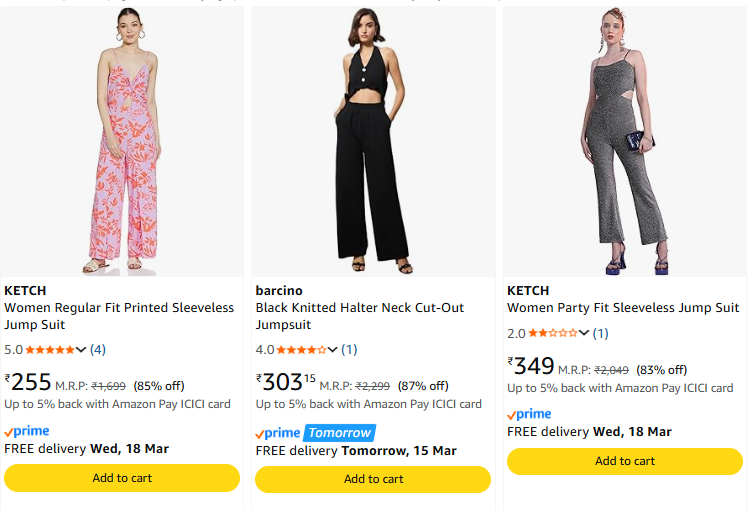Add the KETCH party fit jumpsuit to cart
The width and height of the screenshot is (749, 511).
coord(625,461)
